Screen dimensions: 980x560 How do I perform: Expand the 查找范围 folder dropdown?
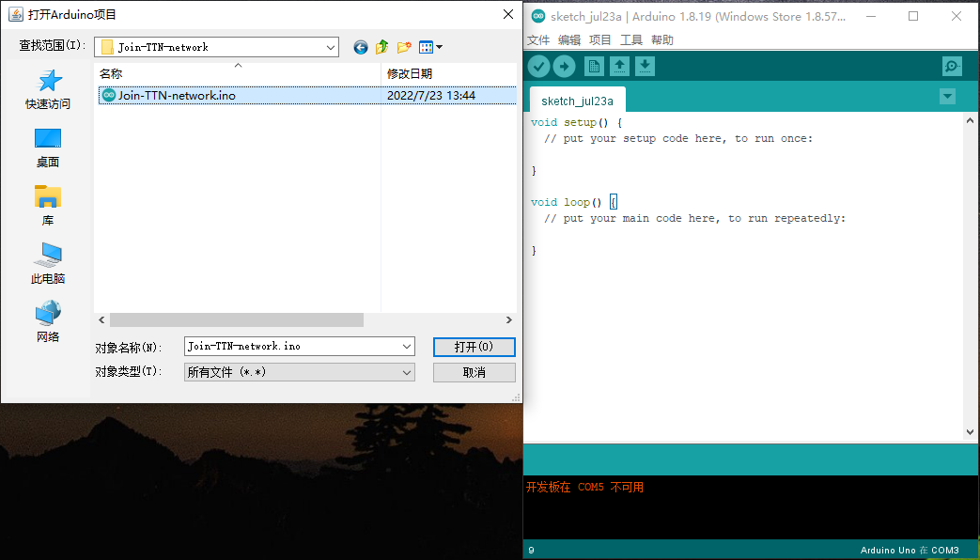(x=331, y=48)
